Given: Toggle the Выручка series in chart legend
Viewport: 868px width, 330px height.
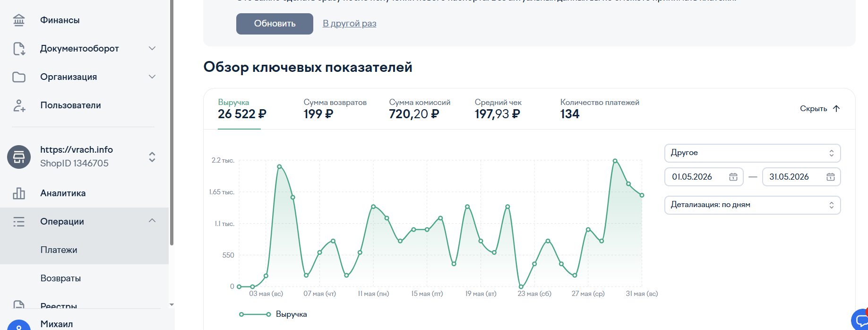Looking at the screenshot, I should (273, 314).
